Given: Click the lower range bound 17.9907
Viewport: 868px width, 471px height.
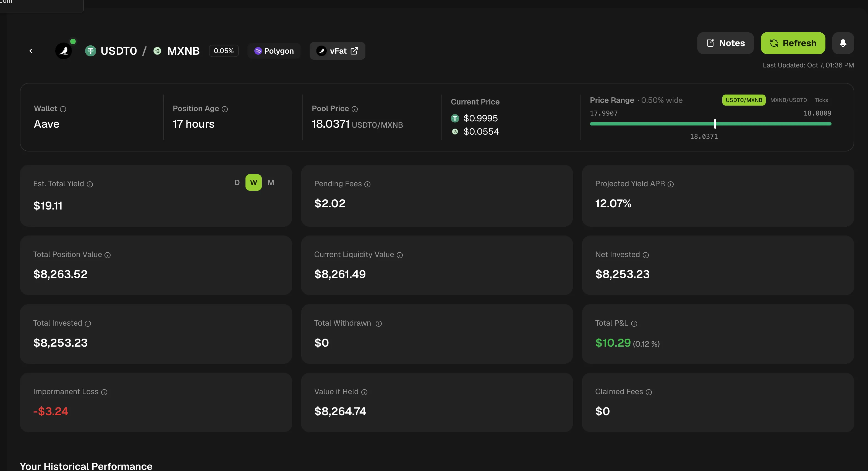Looking at the screenshot, I should coord(603,113).
